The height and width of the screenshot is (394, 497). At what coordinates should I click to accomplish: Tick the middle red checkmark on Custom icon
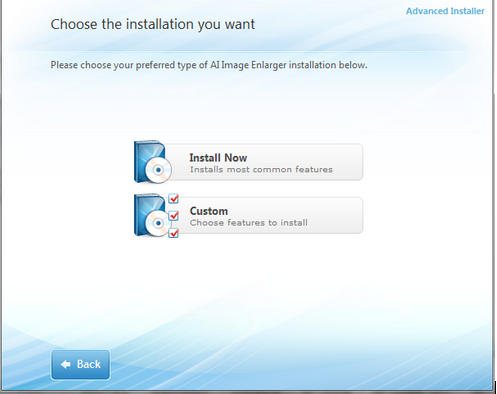click(173, 216)
